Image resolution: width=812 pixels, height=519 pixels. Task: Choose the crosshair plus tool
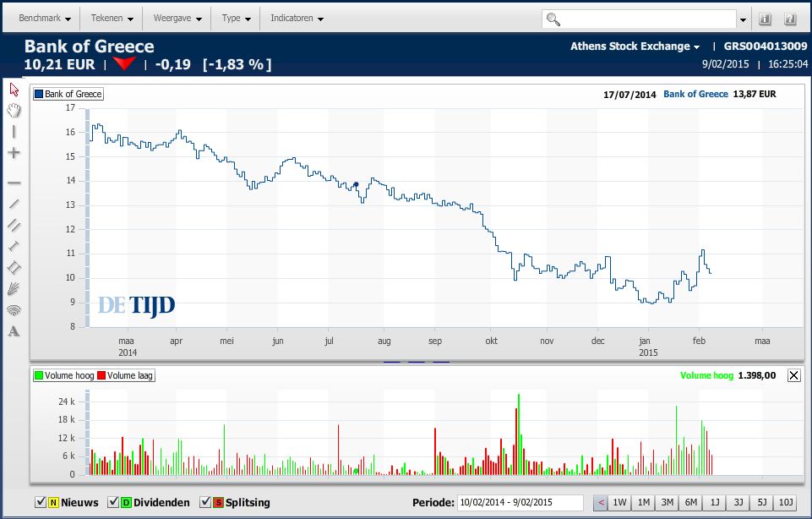tap(14, 153)
